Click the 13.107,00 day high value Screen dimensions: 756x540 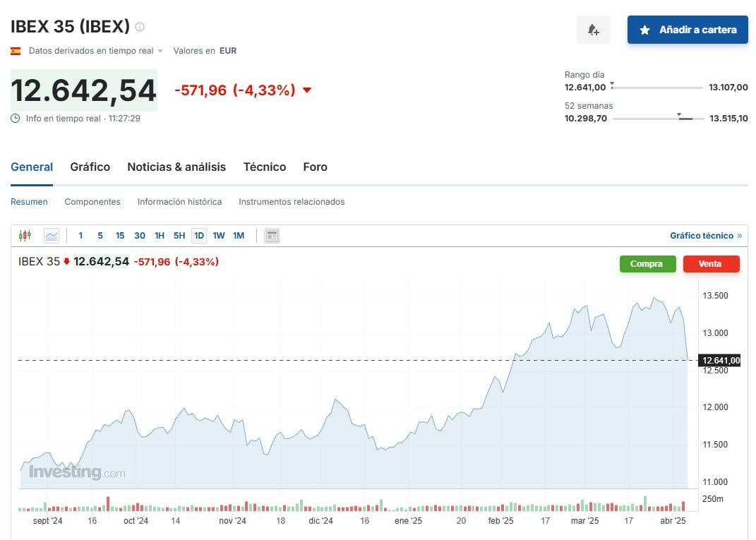728,88
